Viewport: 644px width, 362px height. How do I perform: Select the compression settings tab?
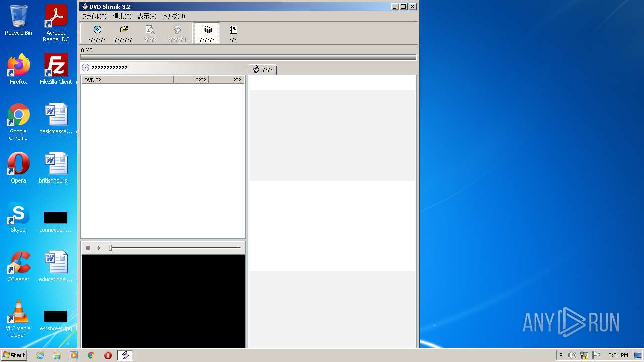coord(262,70)
